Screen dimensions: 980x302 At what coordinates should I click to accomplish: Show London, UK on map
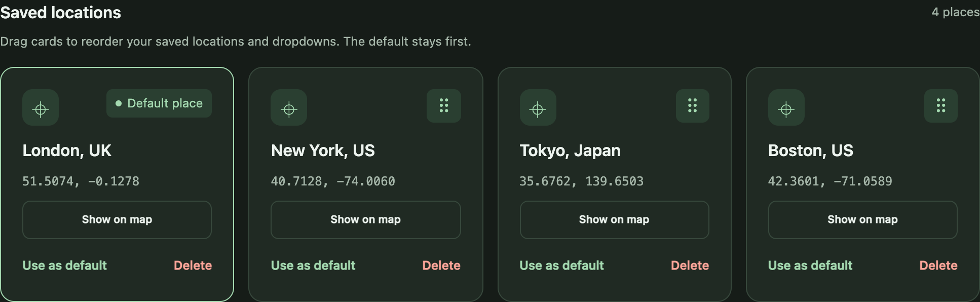(x=117, y=220)
